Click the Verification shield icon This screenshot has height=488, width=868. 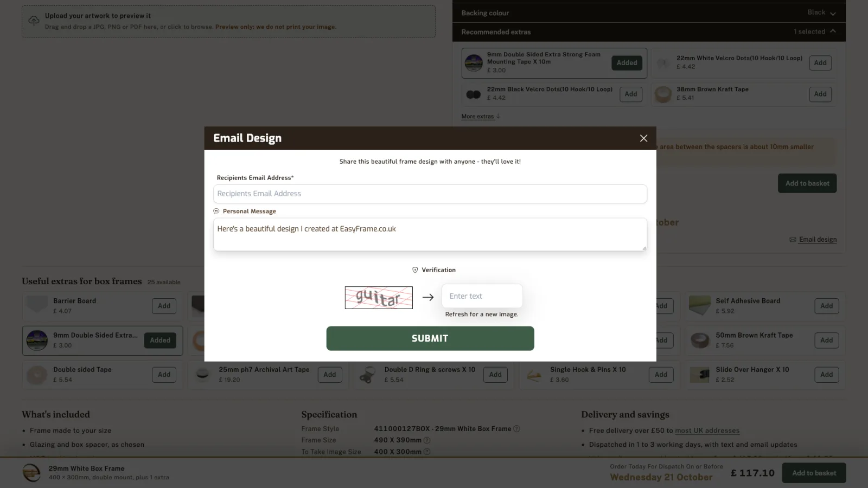point(415,270)
